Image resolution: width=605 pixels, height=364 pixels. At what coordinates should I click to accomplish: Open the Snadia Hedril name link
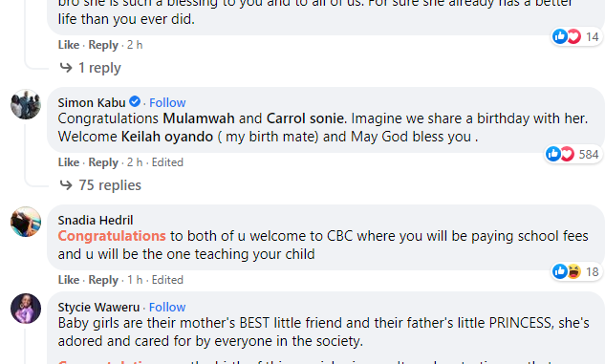click(x=96, y=220)
